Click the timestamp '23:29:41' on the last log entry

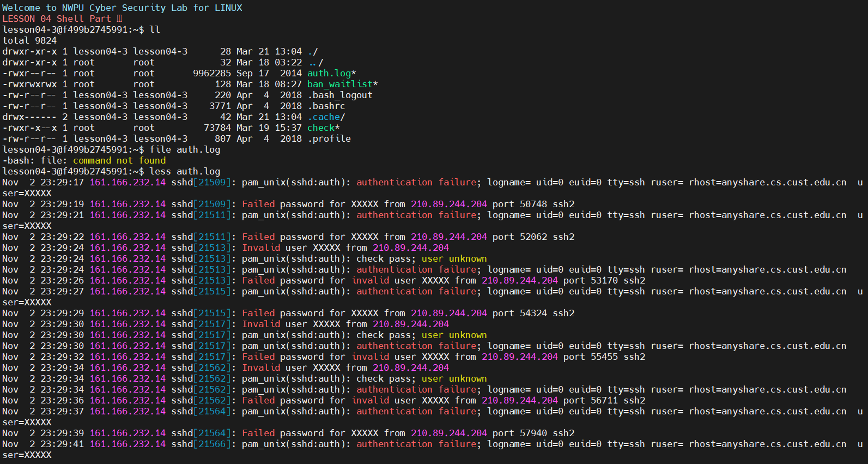(62, 444)
